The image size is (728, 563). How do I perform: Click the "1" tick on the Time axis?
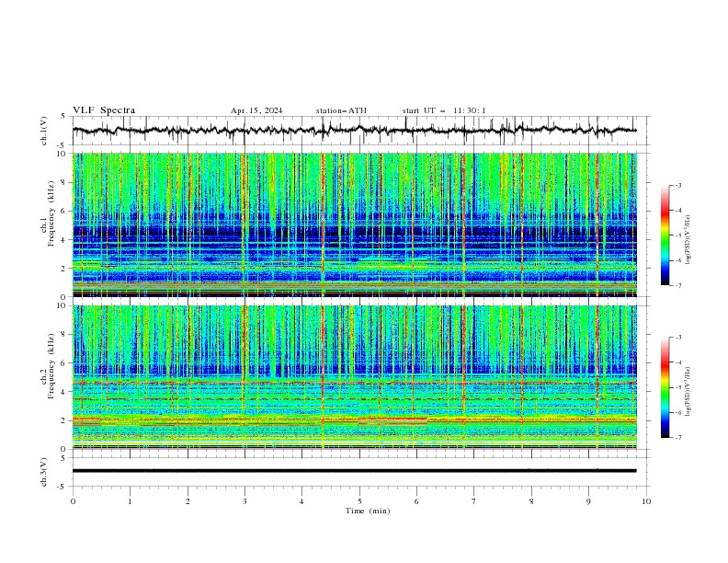click(130, 501)
